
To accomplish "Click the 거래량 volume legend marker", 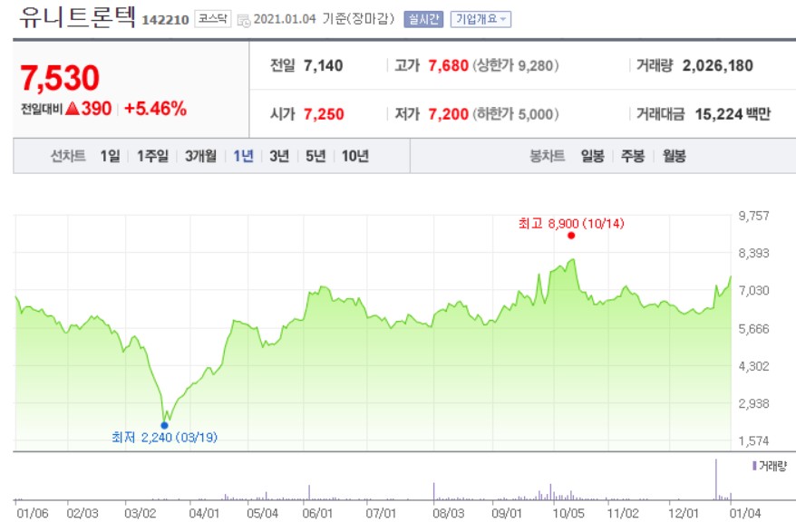I will pos(755,466).
